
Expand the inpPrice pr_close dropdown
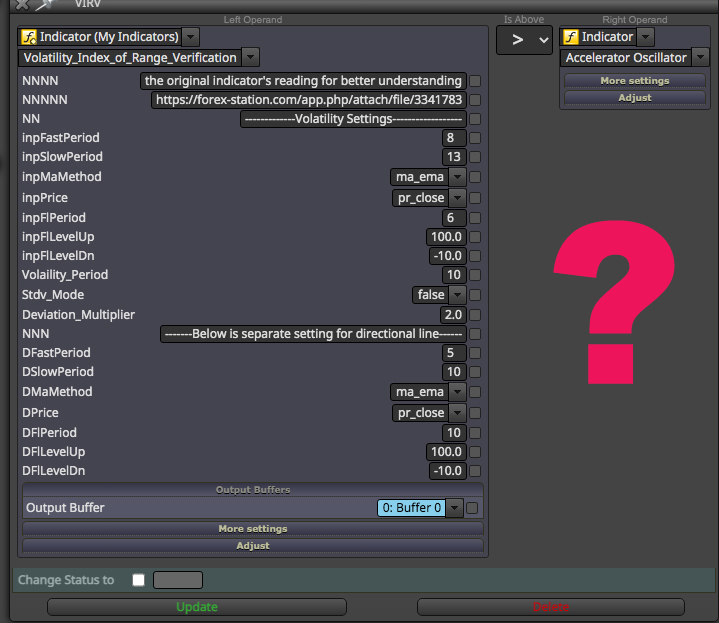(457, 198)
